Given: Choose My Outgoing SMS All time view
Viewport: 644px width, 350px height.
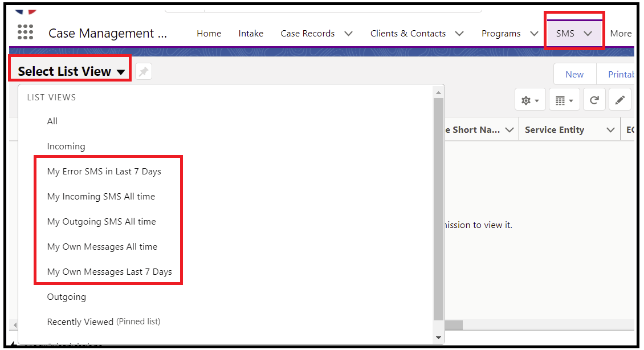Looking at the screenshot, I should (x=101, y=221).
